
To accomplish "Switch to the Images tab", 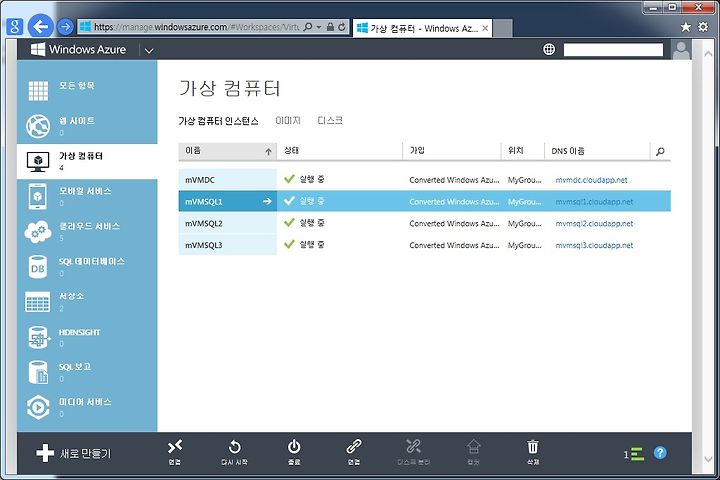I will pos(288,121).
